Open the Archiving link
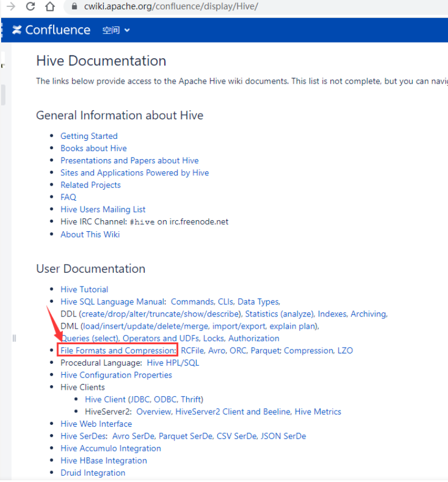The width and height of the screenshot is (448, 482). 369,314
